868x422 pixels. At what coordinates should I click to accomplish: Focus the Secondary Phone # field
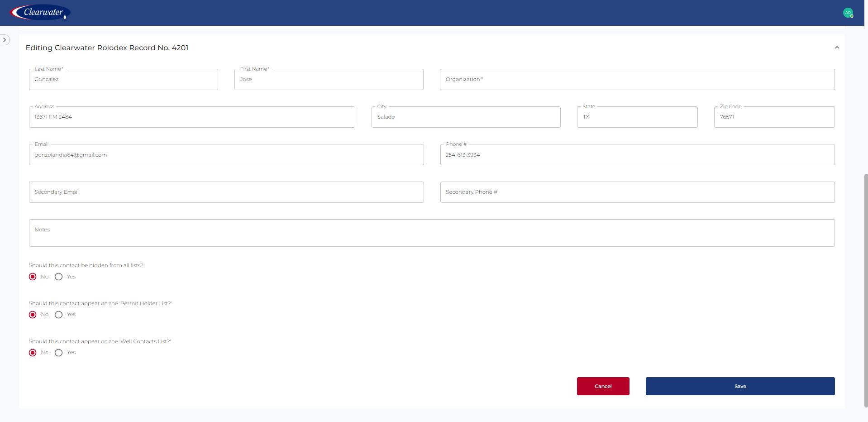(x=638, y=192)
